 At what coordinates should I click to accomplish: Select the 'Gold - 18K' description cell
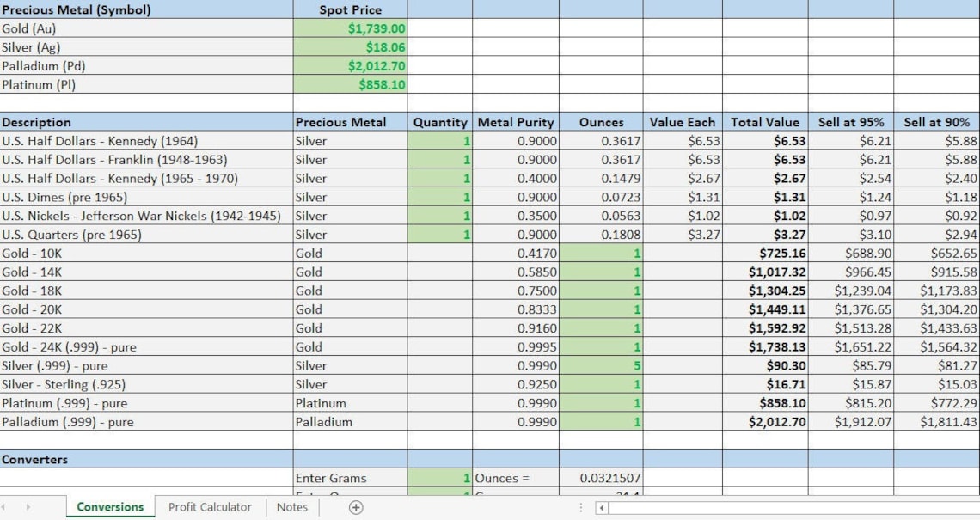[x=146, y=291]
